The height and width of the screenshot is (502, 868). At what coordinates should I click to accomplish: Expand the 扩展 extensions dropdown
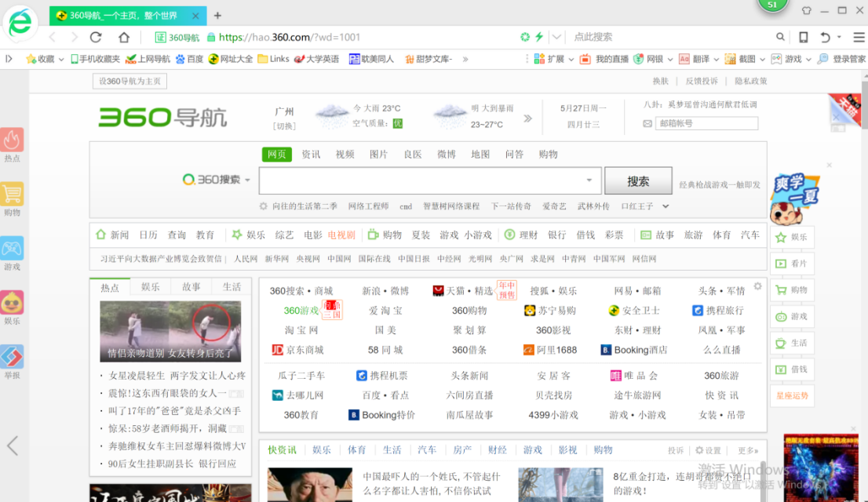point(571,60)
